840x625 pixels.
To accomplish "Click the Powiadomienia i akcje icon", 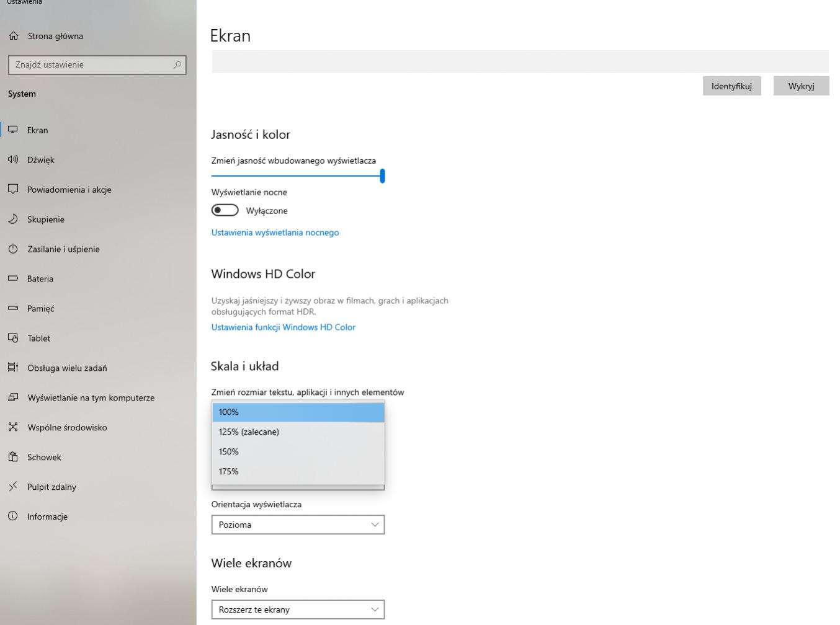I will [13, 190].
